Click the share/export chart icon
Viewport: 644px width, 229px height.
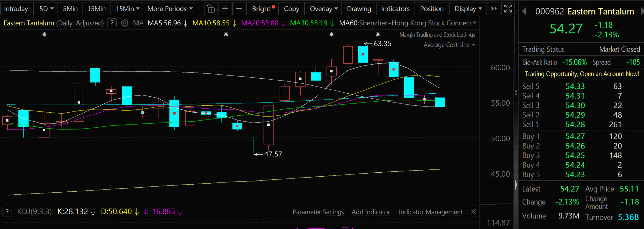[211, 9]
